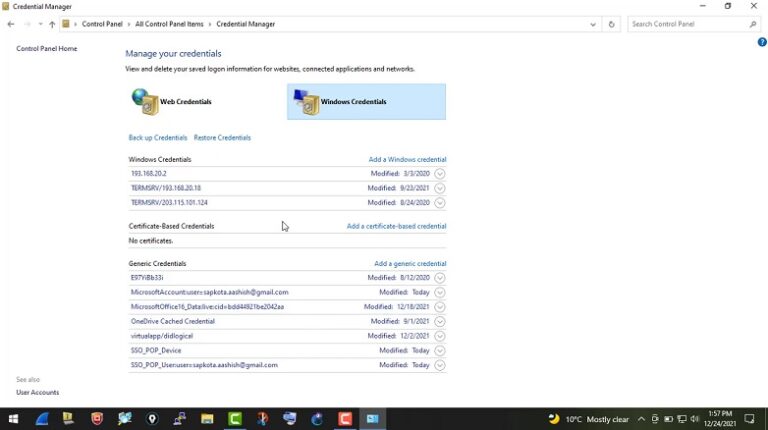This screenshot has height=430, width=768.
Task: Expand the TERMSRV/203.115.101.124 credential details
Action: tap(440, 203)
